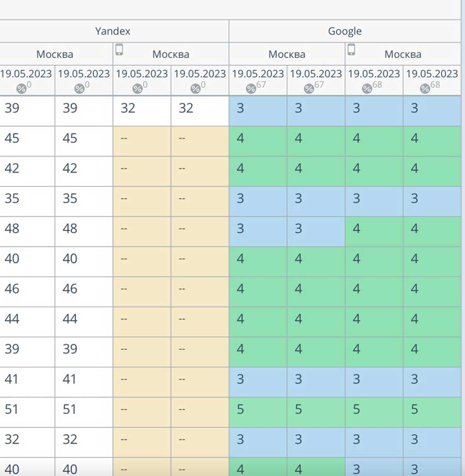Click the mobile Москва header under Google

402,54
